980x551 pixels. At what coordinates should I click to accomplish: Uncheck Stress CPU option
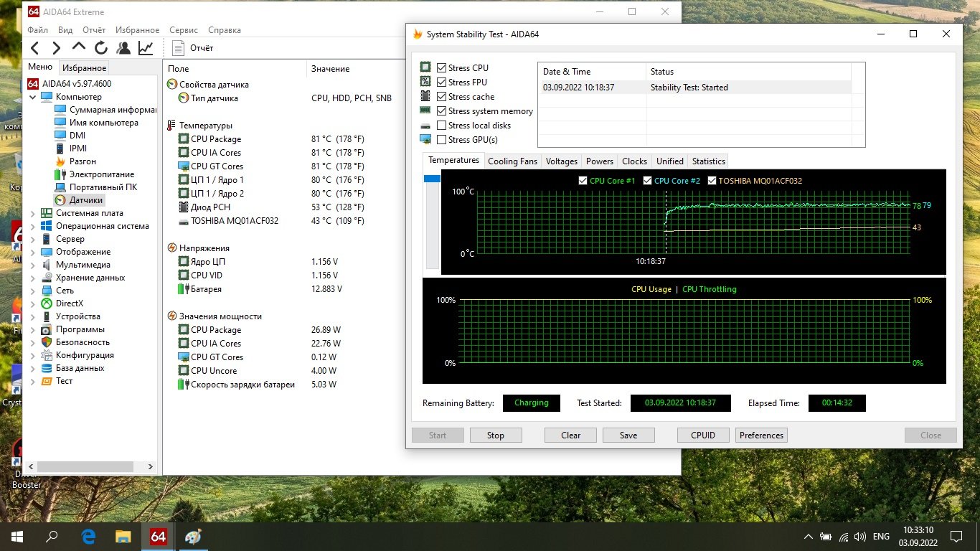[x=441, y=68]
